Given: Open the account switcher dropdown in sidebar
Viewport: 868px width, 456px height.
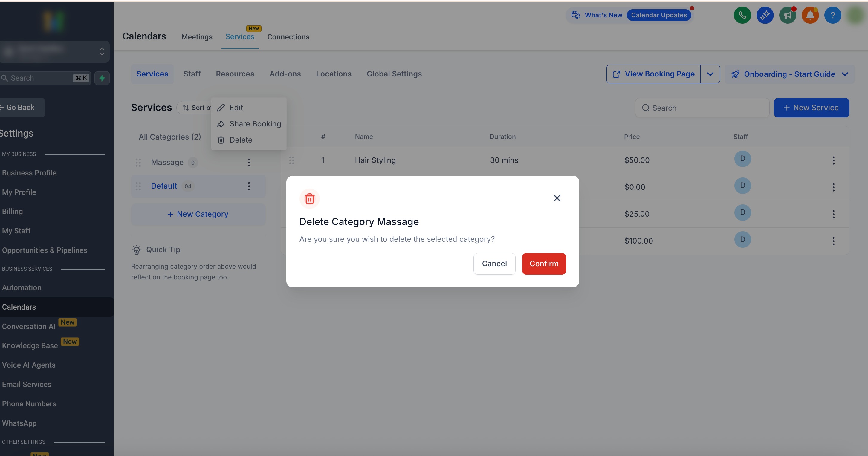Looking at the screenshot, I should [102, 51].
